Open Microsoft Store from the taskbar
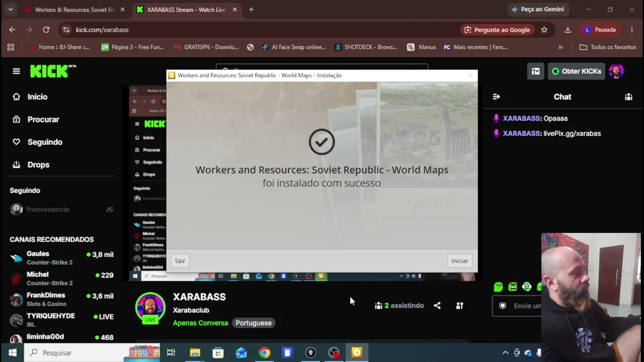644x362 pixels. pos(218,352)
